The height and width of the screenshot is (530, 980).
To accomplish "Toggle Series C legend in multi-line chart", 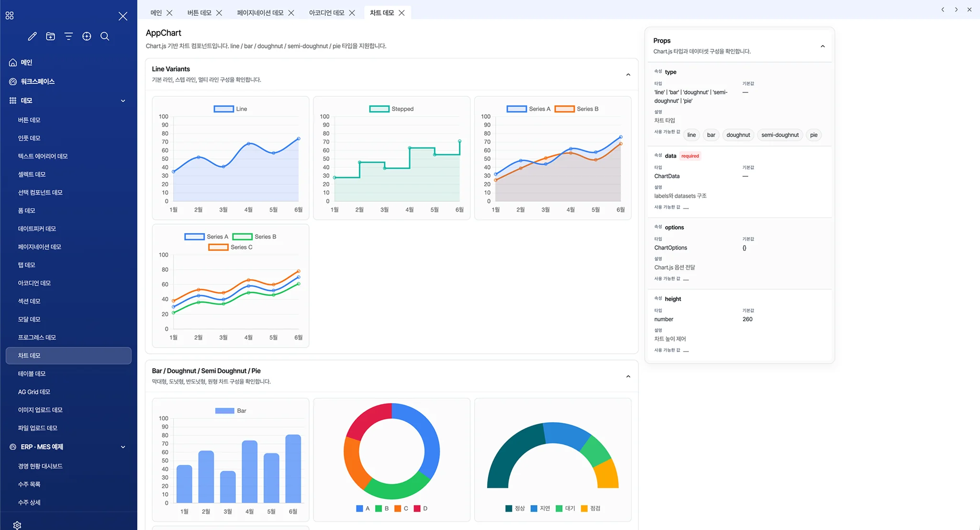I will point(230,248).
